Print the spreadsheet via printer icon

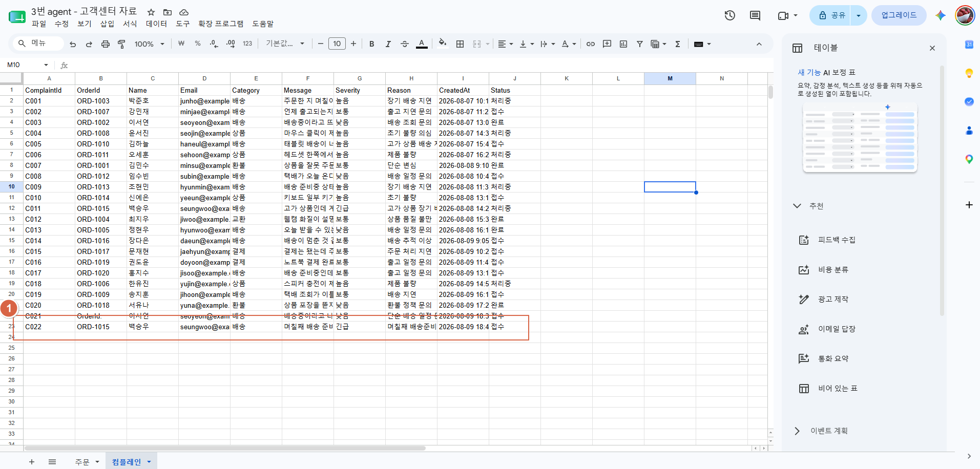pos(105,44)
